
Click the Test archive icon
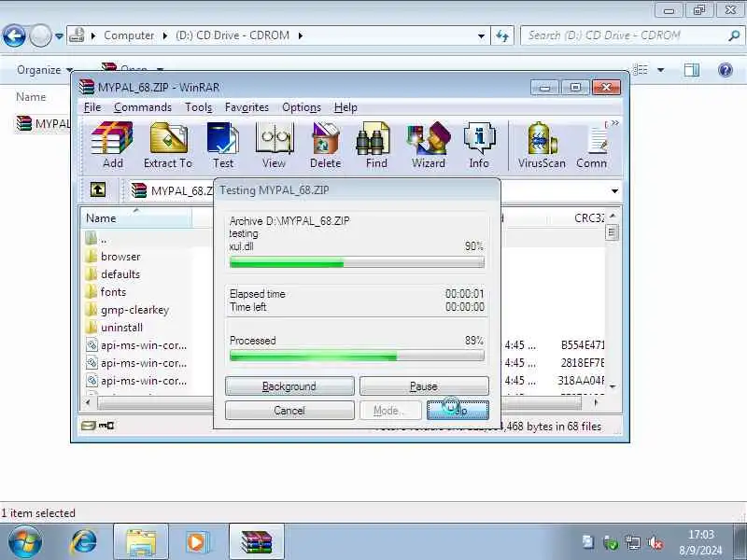tap(223, 145)
